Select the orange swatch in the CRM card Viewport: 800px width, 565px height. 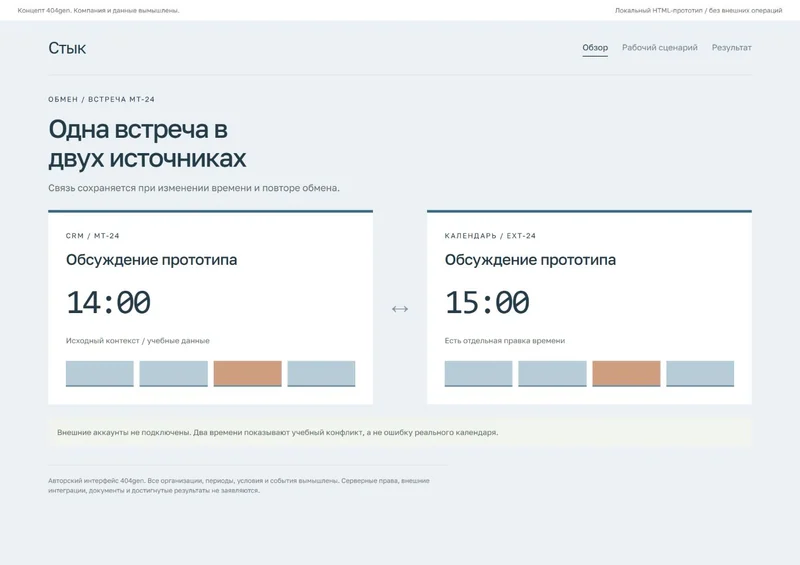pos(247,374)
